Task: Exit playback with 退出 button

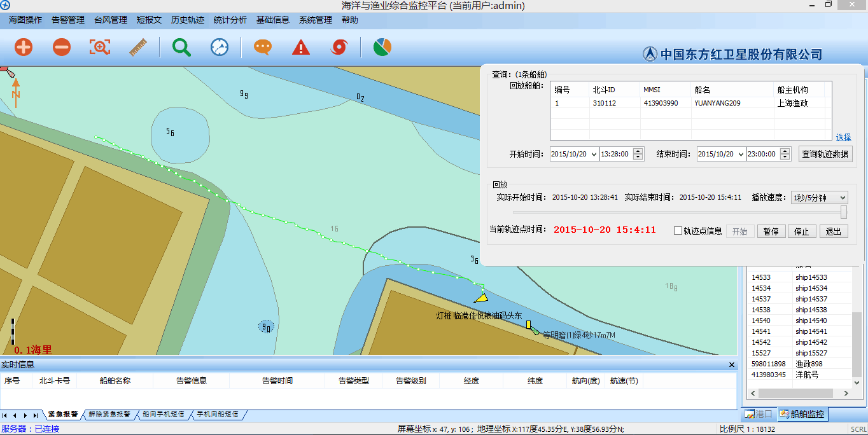Action: click(834, 231)
